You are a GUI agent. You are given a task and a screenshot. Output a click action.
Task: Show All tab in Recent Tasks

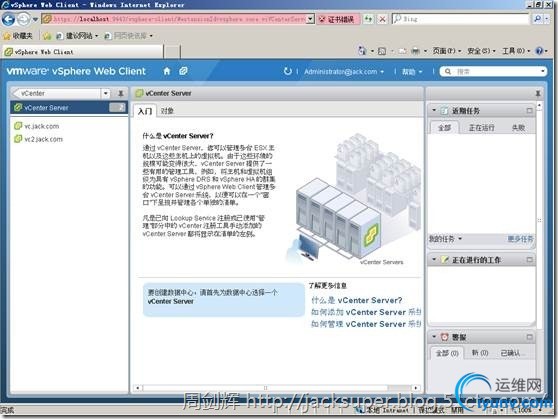[x=444, y=127]
